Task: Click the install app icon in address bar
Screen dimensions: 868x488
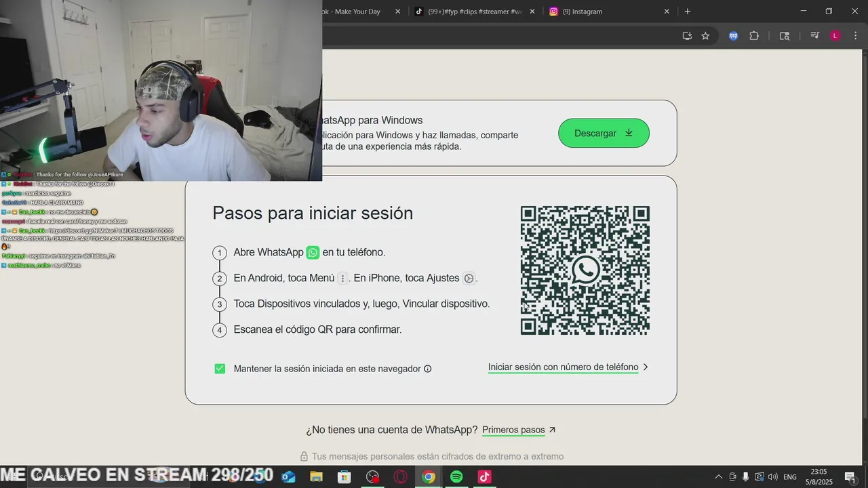Action: (x=687, y=36)
